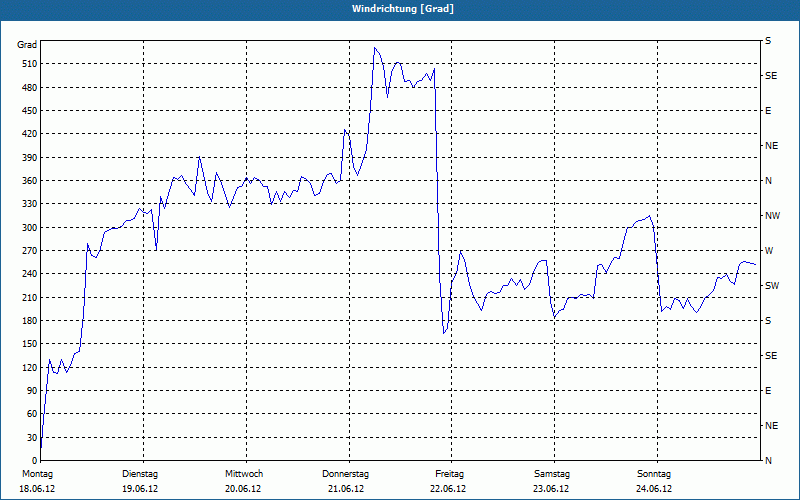
Task: Click the "Sonntag" day label
Action: point(654,474)
